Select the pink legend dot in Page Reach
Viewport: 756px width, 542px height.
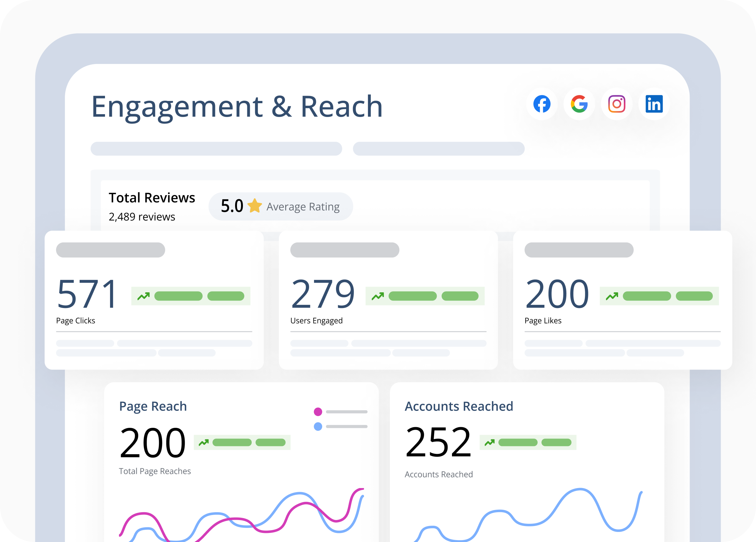(x=318, y=412)
